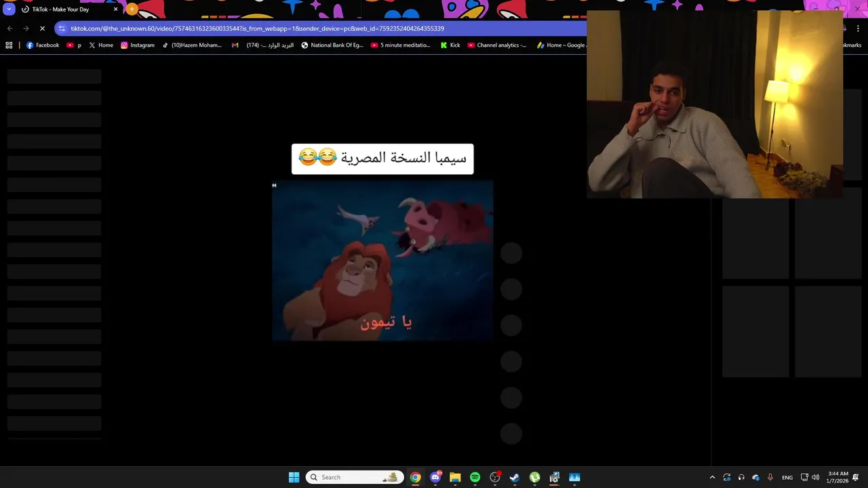Click the headphones tray icon
This screenshot has width=868, height=488.
pos(741,477)
